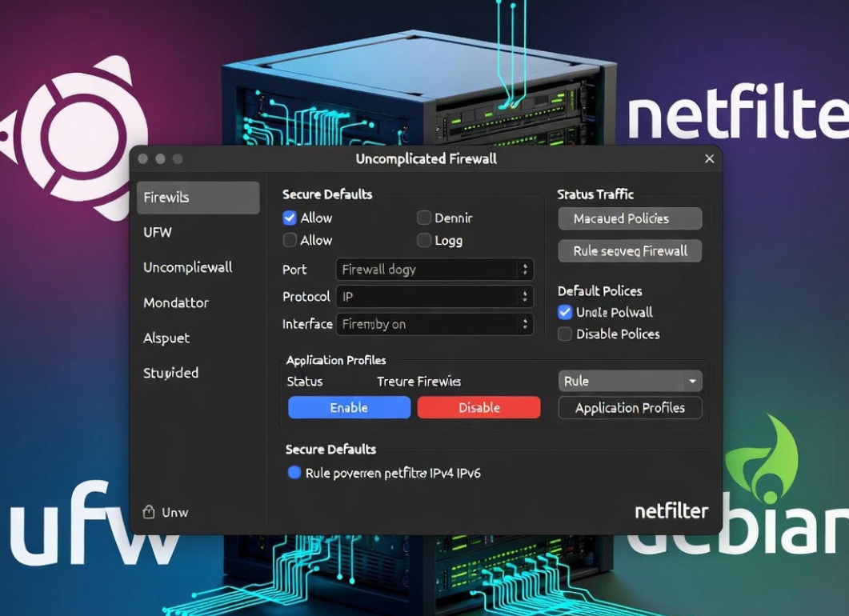Enable the Dennir checkbox

point(424,218)
